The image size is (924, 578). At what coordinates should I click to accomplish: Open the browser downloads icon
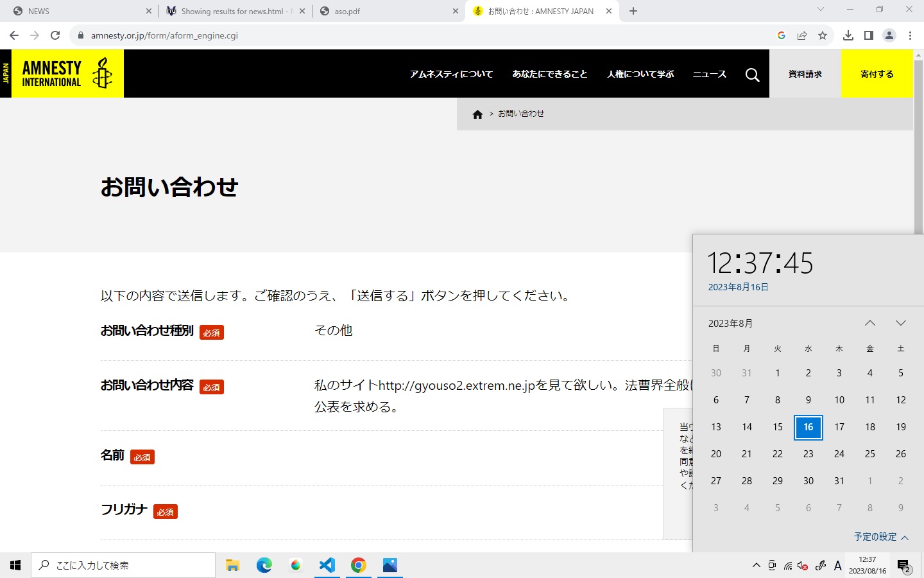coord(846,35)
